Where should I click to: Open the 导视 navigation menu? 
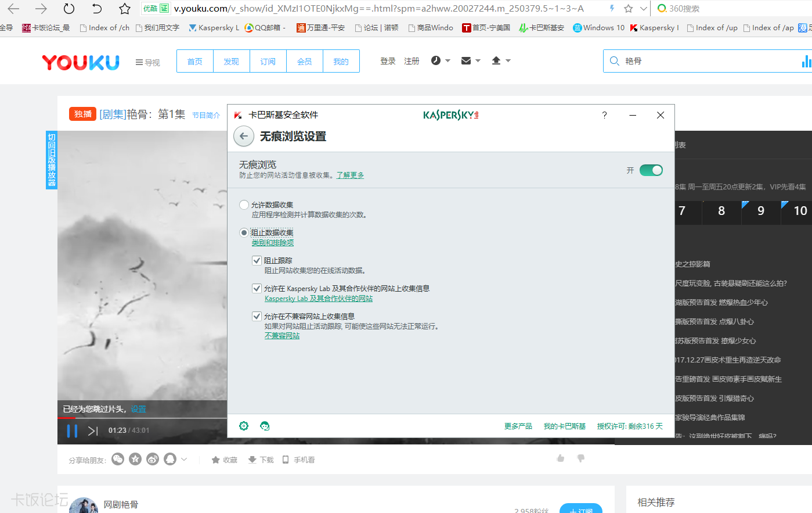[x=147, y=62]
